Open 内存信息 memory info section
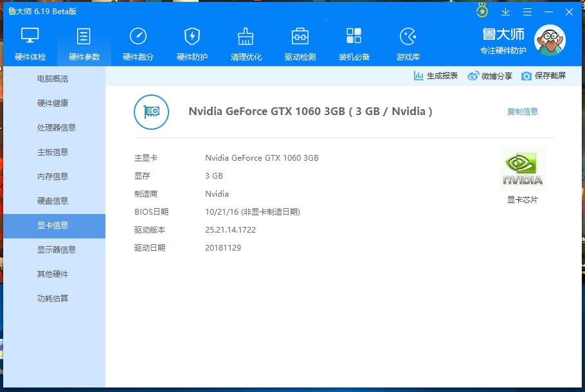 coord(53,176)
